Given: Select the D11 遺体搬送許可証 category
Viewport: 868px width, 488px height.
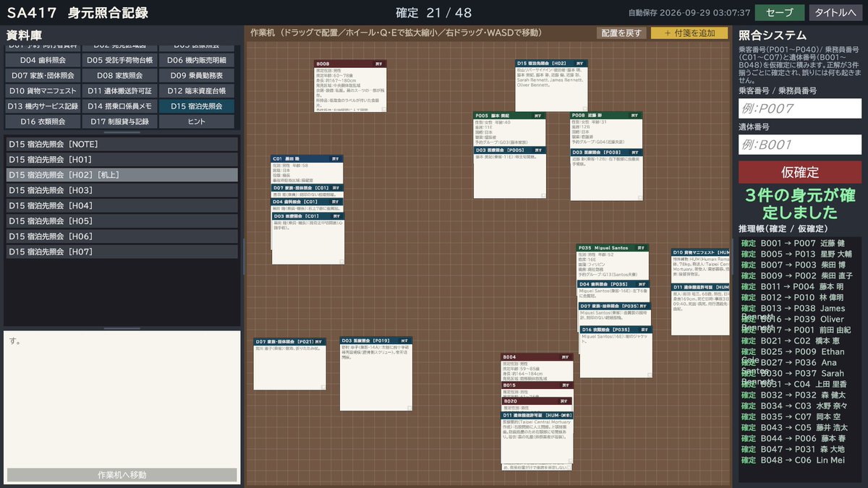Looking at the screenshot, I should point(119,91).
